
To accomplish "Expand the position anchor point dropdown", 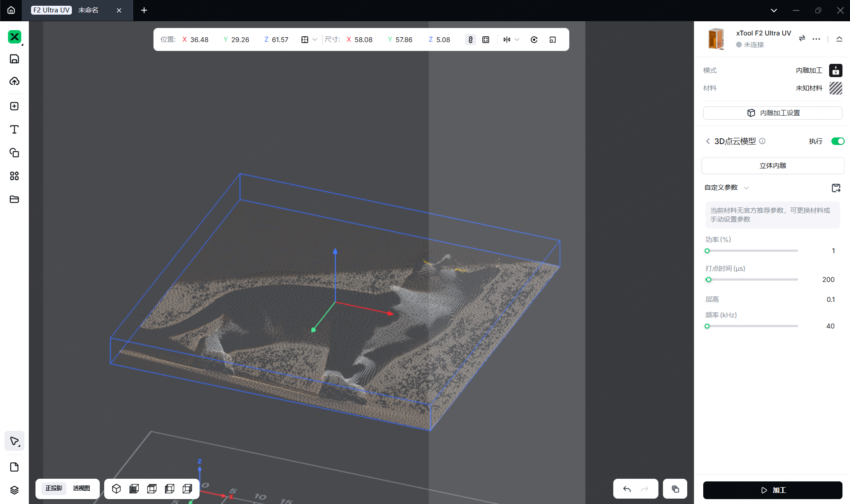I will pyautogui.click(x=315, y=39).
